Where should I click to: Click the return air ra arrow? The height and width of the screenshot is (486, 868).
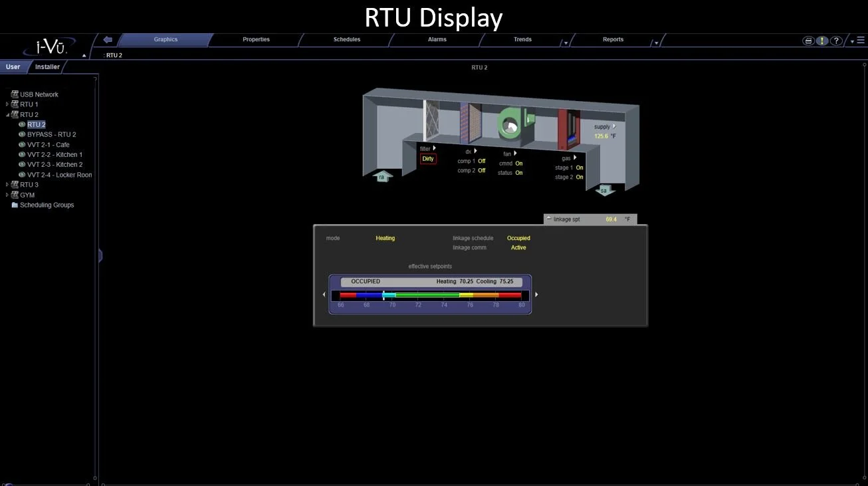[381, 176]
